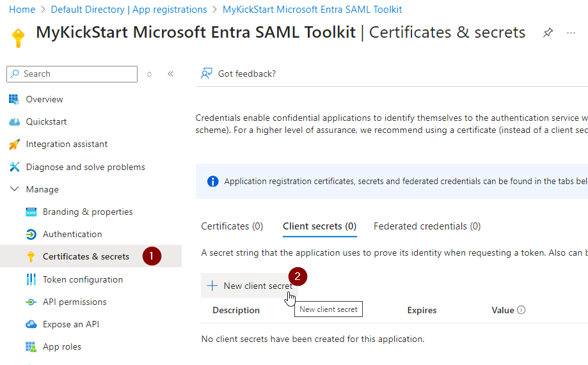Switch to the Federated credentials (0) tab
This screenshot has height=365, width=588.
(427, 226)
